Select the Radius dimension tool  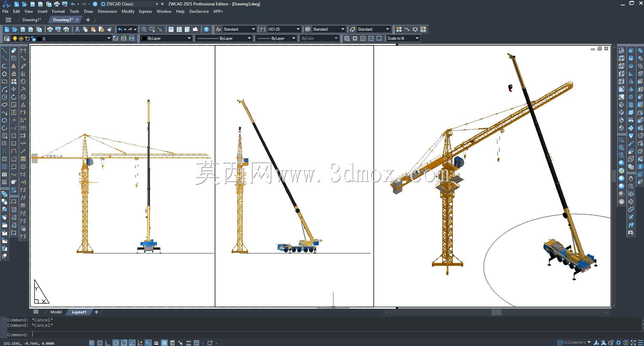(x=23, y=81)
